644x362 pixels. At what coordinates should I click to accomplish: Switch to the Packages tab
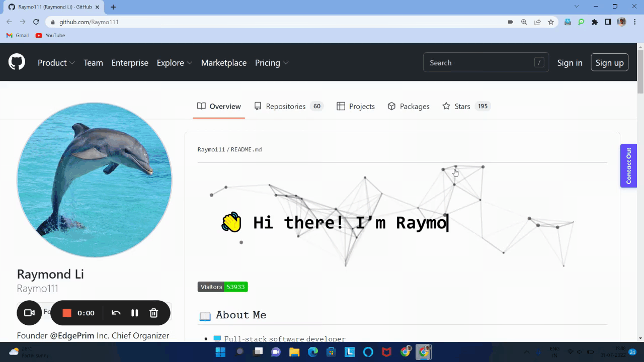(409, 106)
